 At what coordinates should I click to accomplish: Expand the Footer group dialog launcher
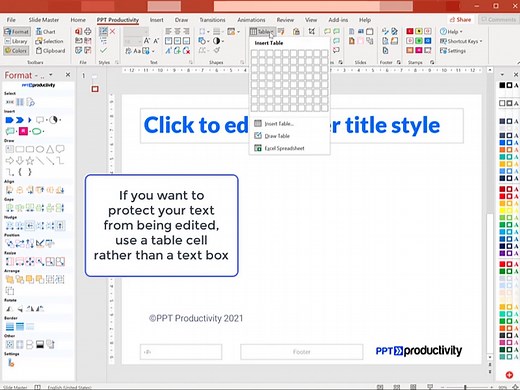point(399,62)
